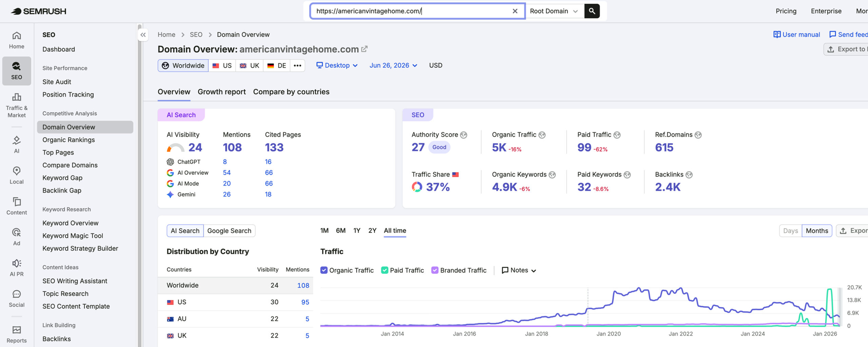Click Paid Traffic info icon
The width and height of the screenshot is (868, 347).
pos(617,135)
